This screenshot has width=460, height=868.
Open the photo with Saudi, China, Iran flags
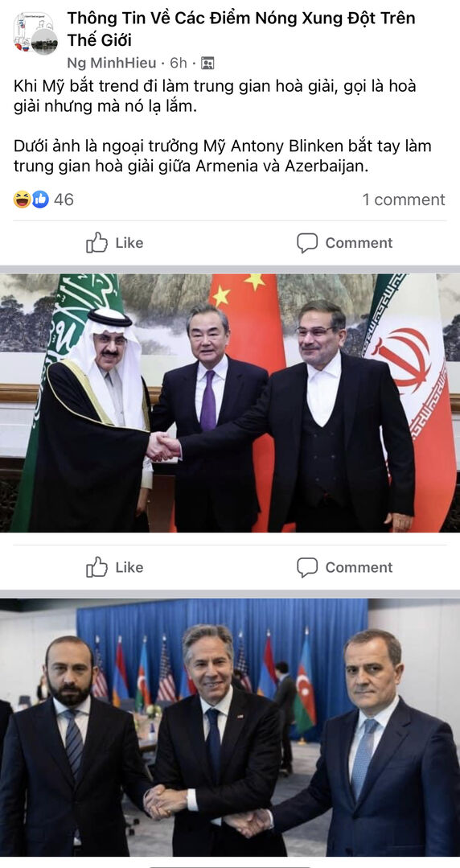[x=230, y=403]
